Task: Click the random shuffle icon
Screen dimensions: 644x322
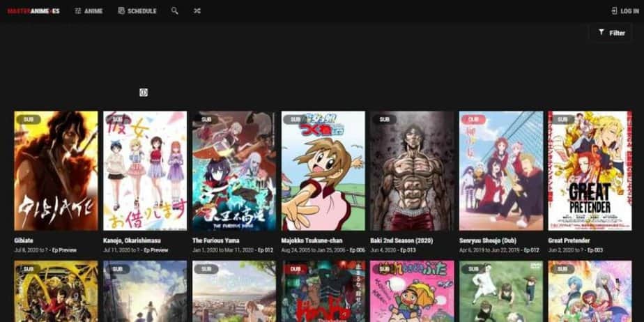Action: [197, 11]
